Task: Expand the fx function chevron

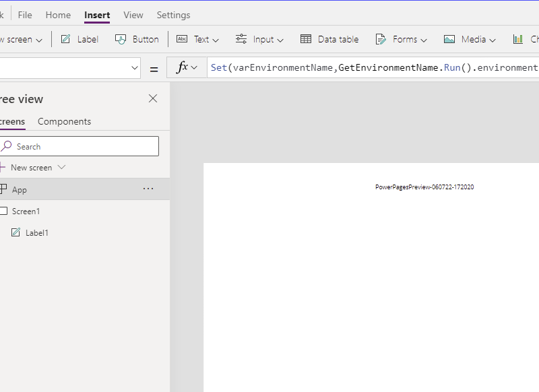Action: point(194,67)
